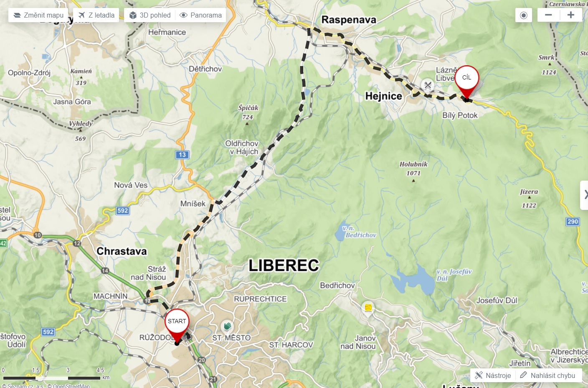Click the yellow point-of-interest icon near Bedřichov
The height and width of the screenshot is (388, 588).
point(368,308)
